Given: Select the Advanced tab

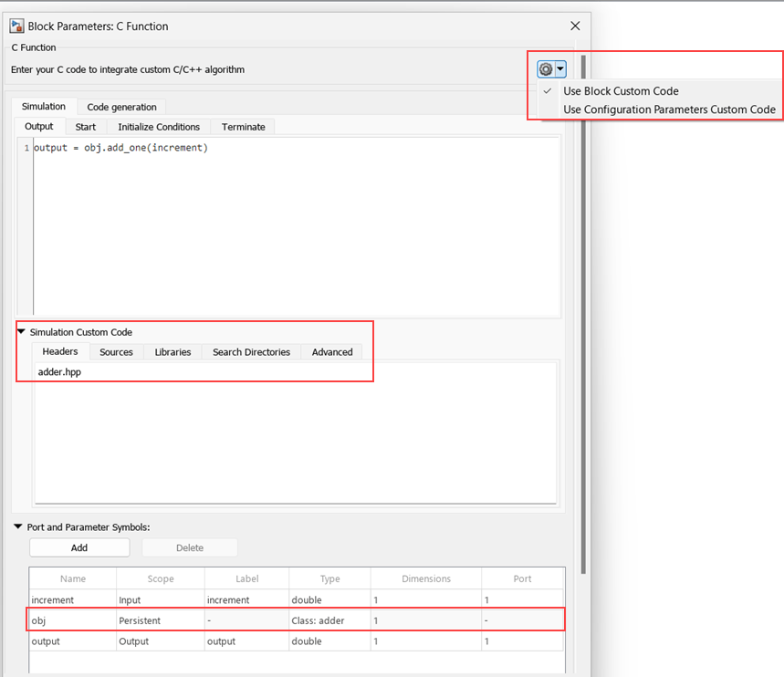Looking at the screenshot, I should pyautogui.click(x=332, y=352).
